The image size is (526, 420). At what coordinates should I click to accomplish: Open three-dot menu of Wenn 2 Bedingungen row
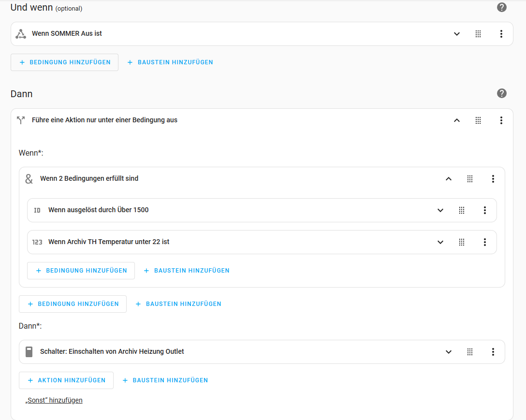point(493,179)
